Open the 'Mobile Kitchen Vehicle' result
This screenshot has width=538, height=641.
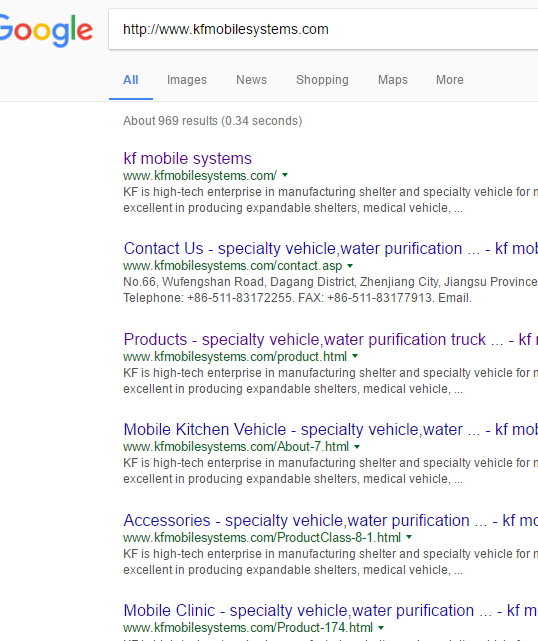tap(331, 430)
